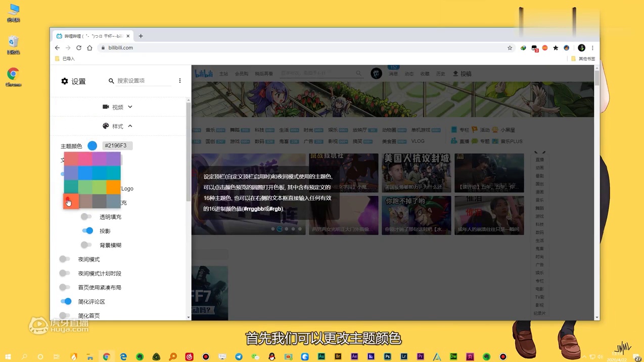Reload the bilibili page
The image size is (644, 362).
79,47
